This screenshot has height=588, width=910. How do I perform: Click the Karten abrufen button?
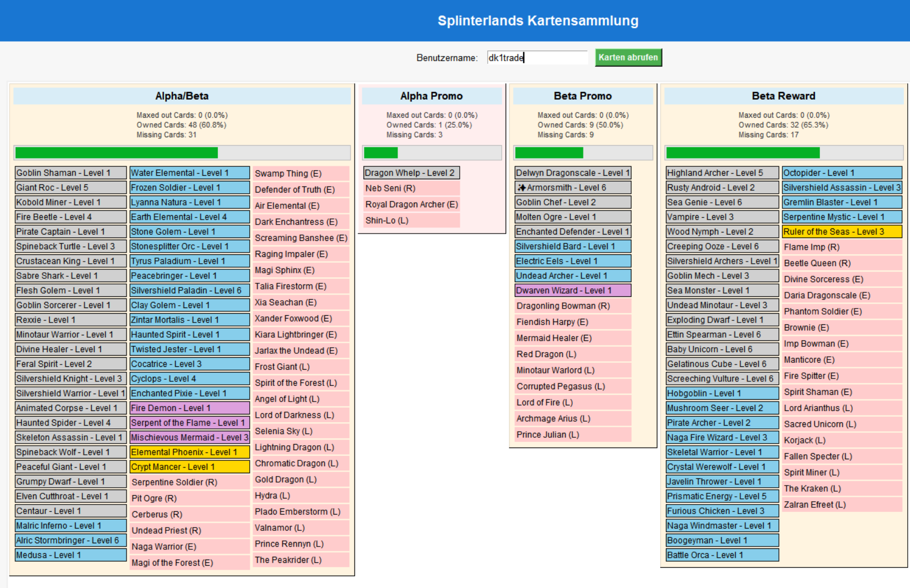(628, 58)
